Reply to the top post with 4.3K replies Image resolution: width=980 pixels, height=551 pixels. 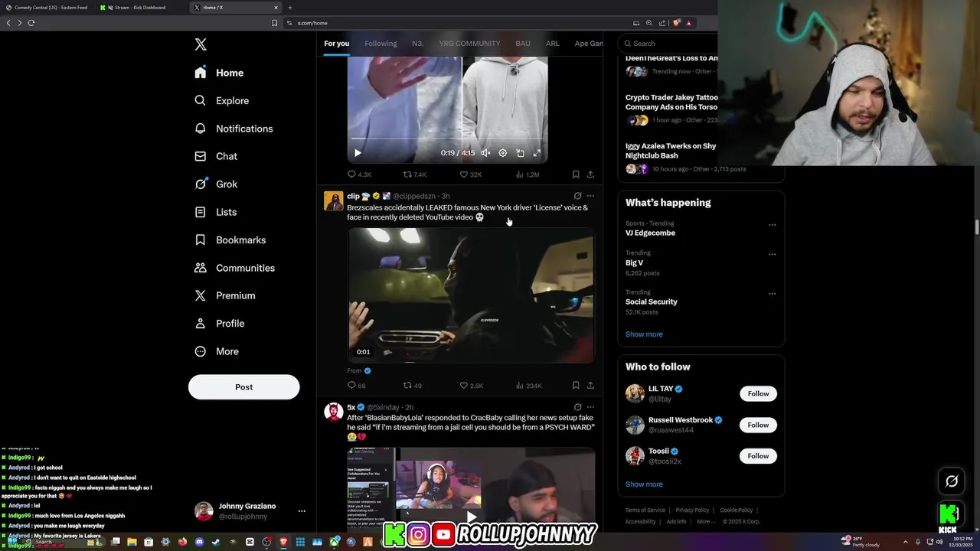point(359,174)
